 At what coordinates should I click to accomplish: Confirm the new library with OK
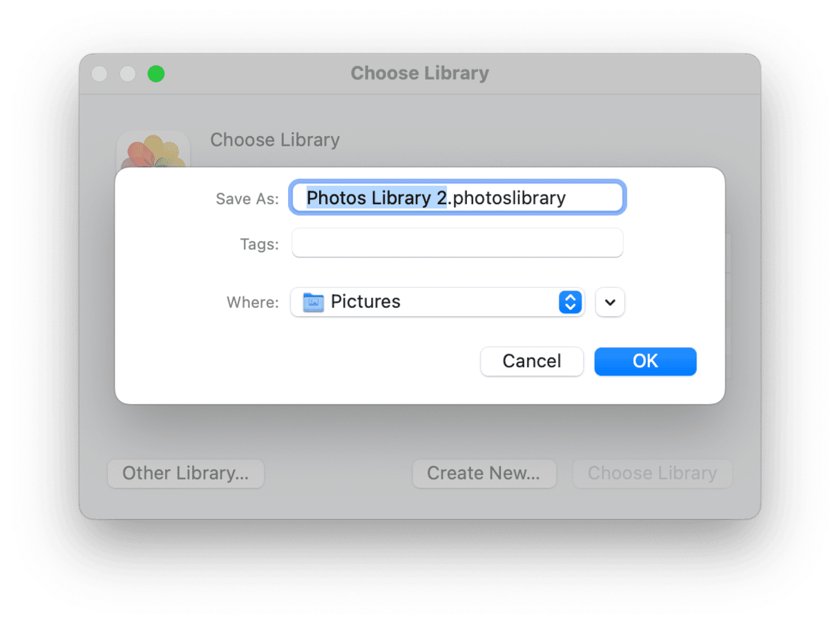(x=645, y=362)
